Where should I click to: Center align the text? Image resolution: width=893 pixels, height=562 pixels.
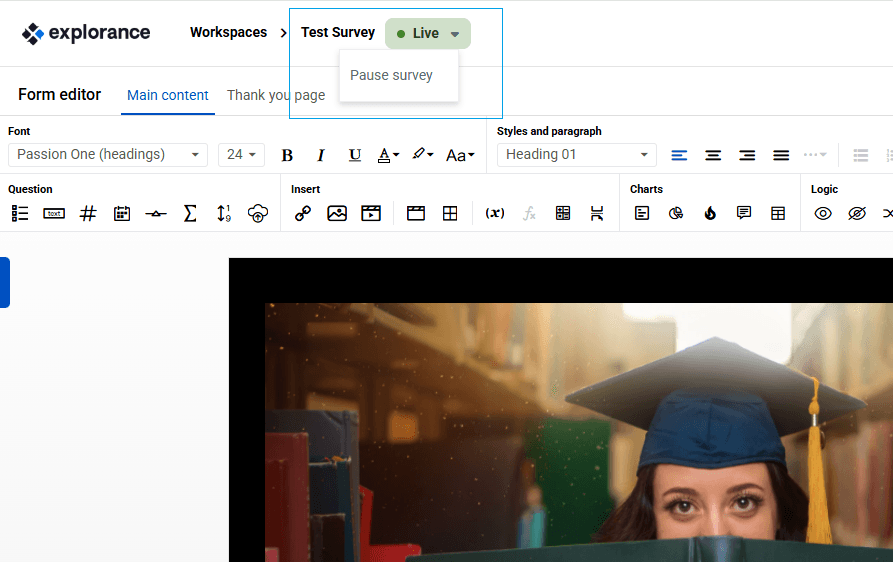713,155
